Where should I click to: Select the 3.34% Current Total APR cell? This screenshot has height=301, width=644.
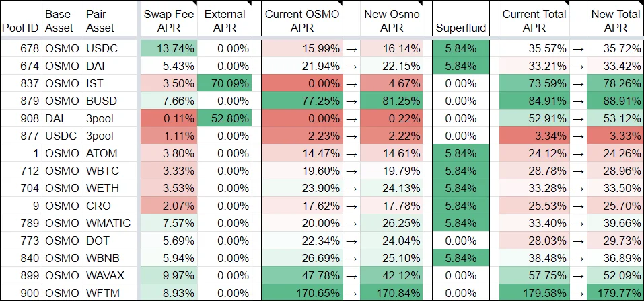point(534,136)
